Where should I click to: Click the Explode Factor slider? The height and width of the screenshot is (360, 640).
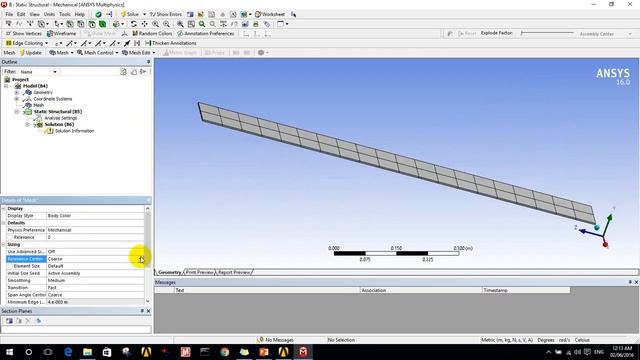pyautogui.click(x=547, y=33)
